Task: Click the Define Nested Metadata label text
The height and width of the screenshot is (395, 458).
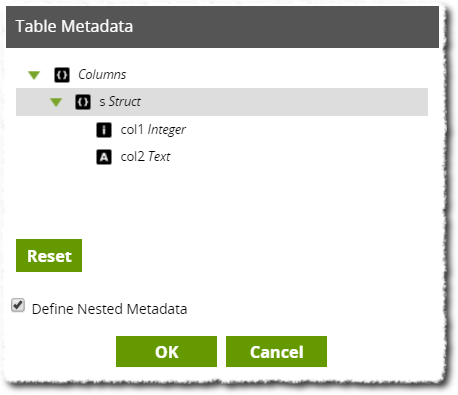Action: point(109,309)
